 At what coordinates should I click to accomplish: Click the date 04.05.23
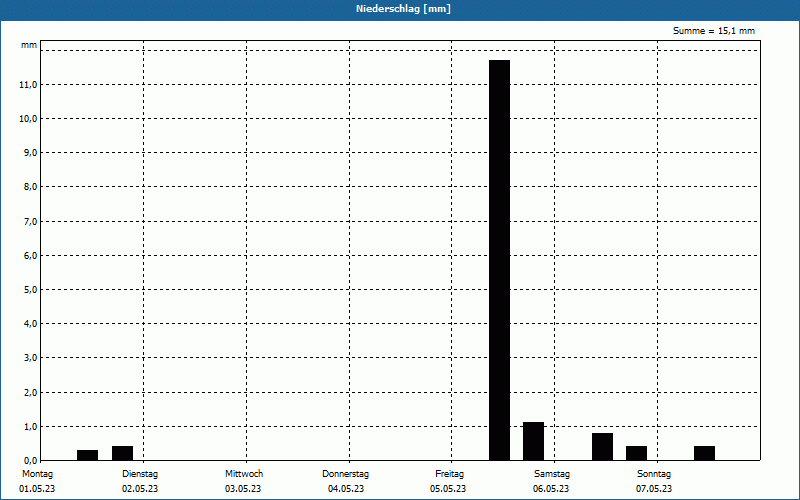tap(346, 489)
